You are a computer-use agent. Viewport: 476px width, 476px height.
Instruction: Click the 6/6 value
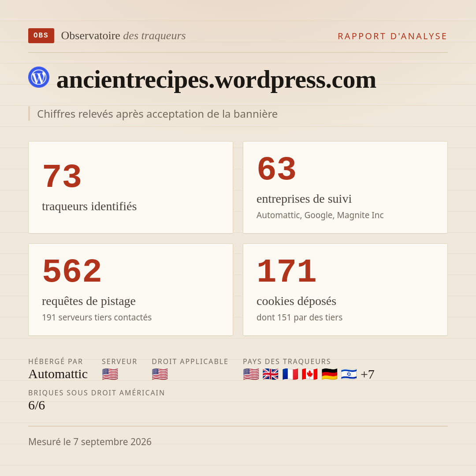tap(37, 405)
